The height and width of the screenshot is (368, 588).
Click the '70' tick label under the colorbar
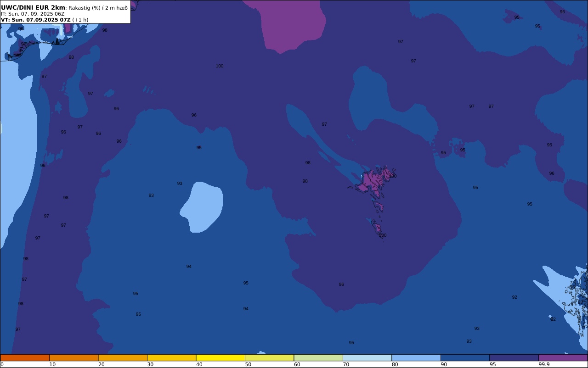[346, 364]
